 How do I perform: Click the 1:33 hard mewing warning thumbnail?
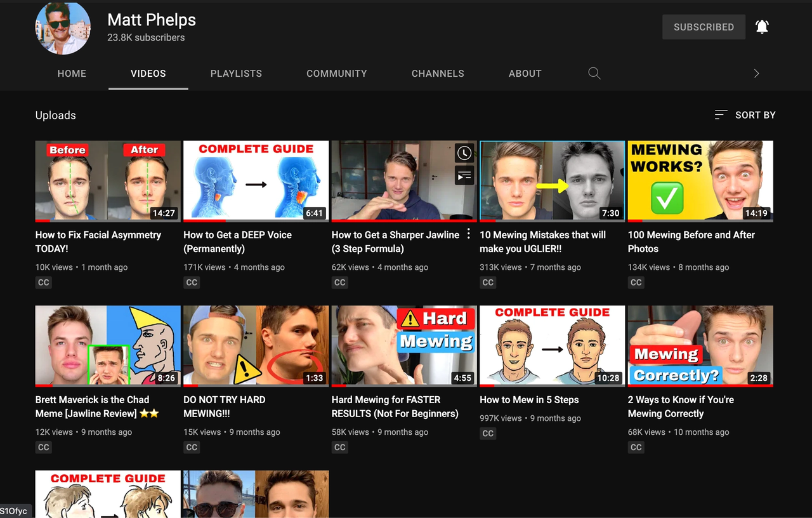tap(256, 346)
